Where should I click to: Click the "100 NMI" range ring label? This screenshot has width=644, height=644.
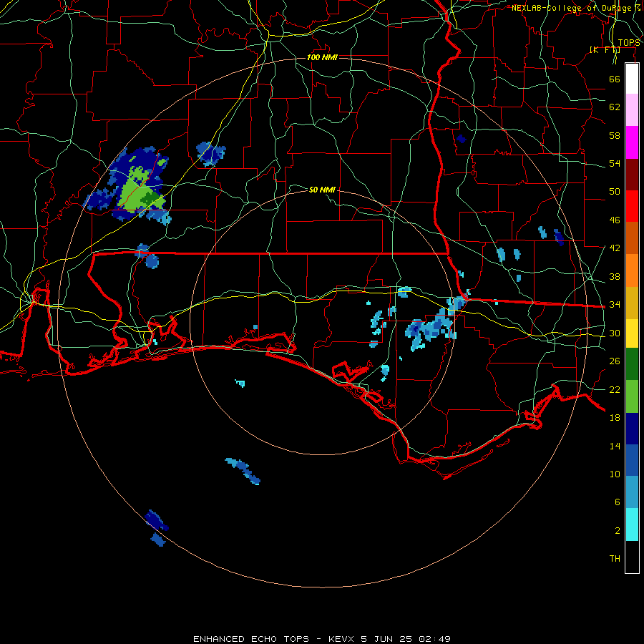coord(323,57)
